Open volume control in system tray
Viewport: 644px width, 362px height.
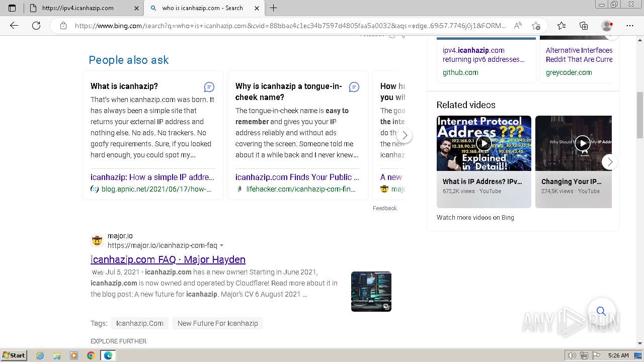coord(572,355)
